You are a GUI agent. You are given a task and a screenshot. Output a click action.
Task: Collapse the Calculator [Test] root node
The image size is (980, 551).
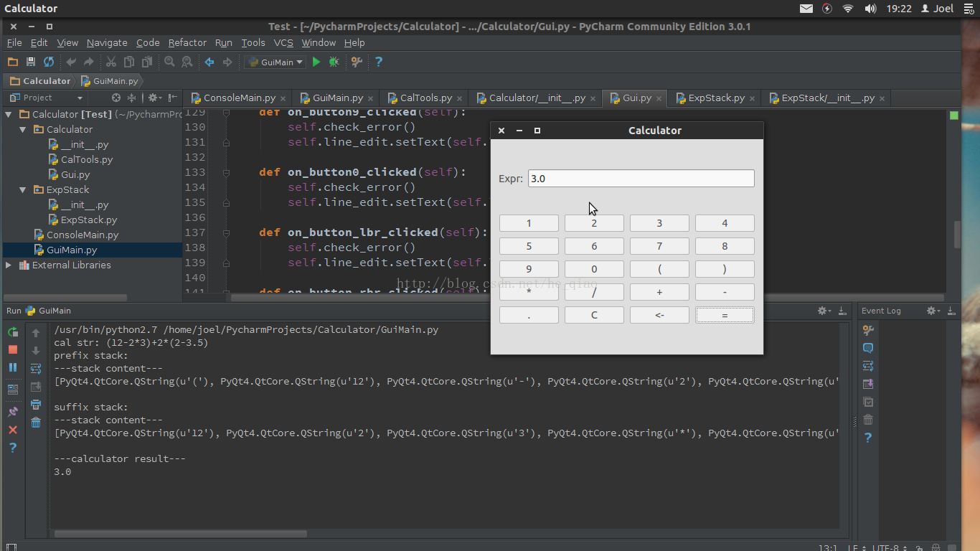(9, 114)
